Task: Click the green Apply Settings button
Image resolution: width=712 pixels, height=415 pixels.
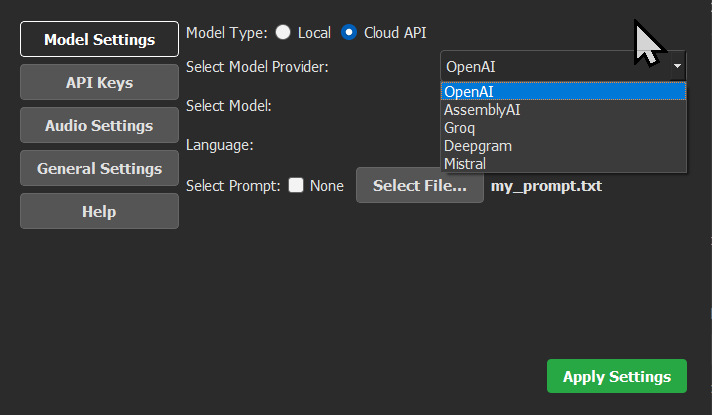Action: point(617,376)
